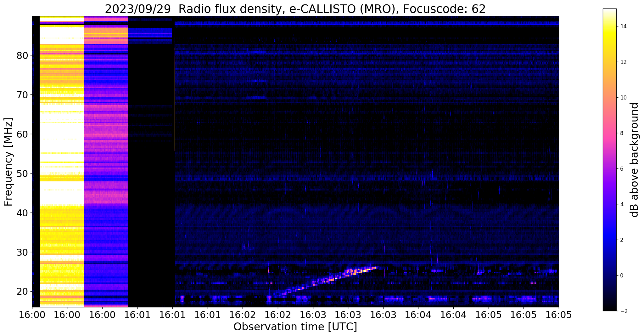Image resolution: width=644 pixels, height=336 pixels.
Task: Click the 'Observation time [UTC]' x-axis label
Action: pyautogui.click(x=295, y=327)
